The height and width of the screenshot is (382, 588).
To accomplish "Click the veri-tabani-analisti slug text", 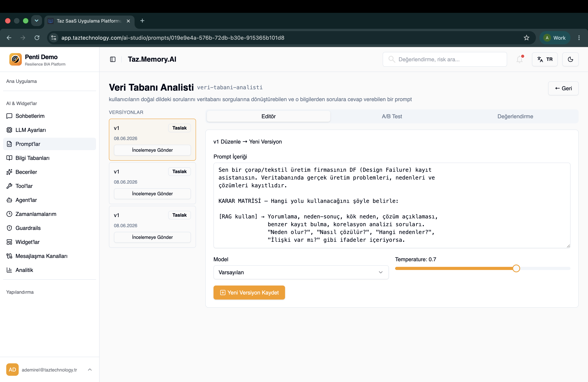I will pyautogui.click(x=230, y=88).
